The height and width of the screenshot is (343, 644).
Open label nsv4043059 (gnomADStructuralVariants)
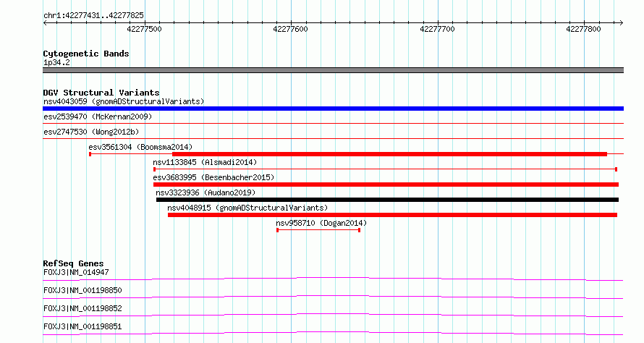point(124,101)
